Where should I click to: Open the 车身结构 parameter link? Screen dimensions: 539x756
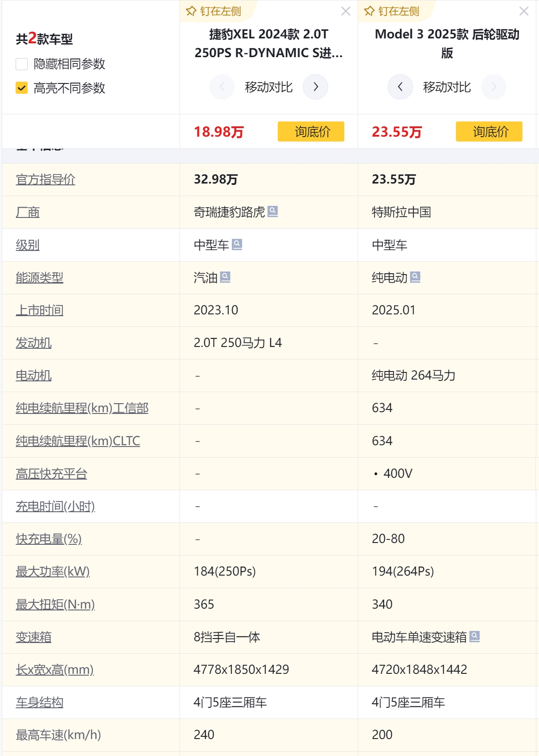pyautogui.click(x=39, y=702)
